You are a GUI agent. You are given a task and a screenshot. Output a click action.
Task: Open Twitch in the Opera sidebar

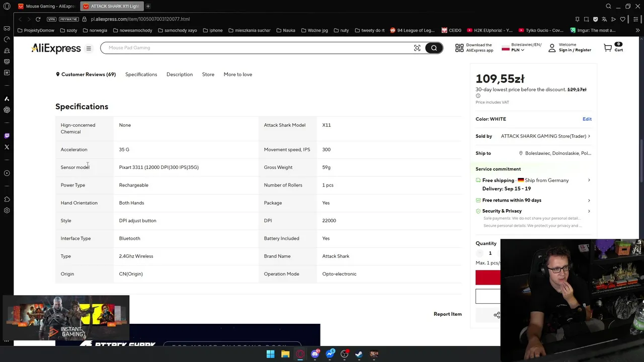click(7, 136)
